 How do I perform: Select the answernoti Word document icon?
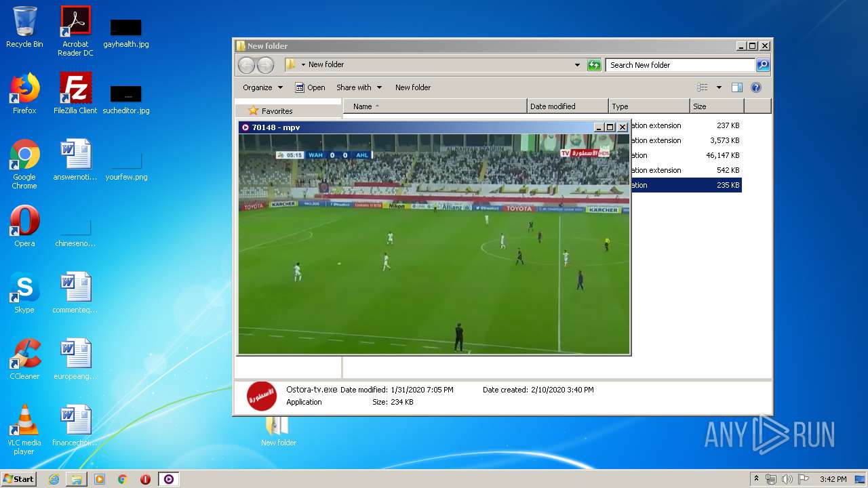tap(75, 160)
